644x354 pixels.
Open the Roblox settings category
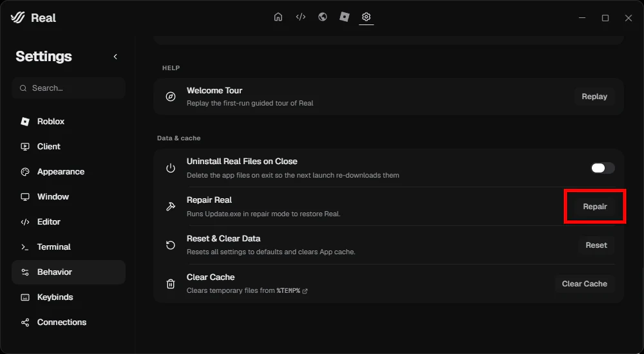(69, 122)
